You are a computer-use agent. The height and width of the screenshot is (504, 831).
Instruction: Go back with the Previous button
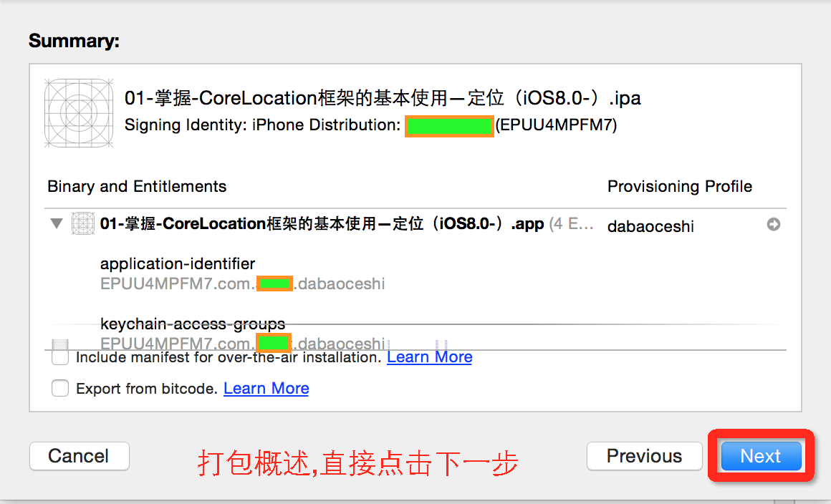645,456
